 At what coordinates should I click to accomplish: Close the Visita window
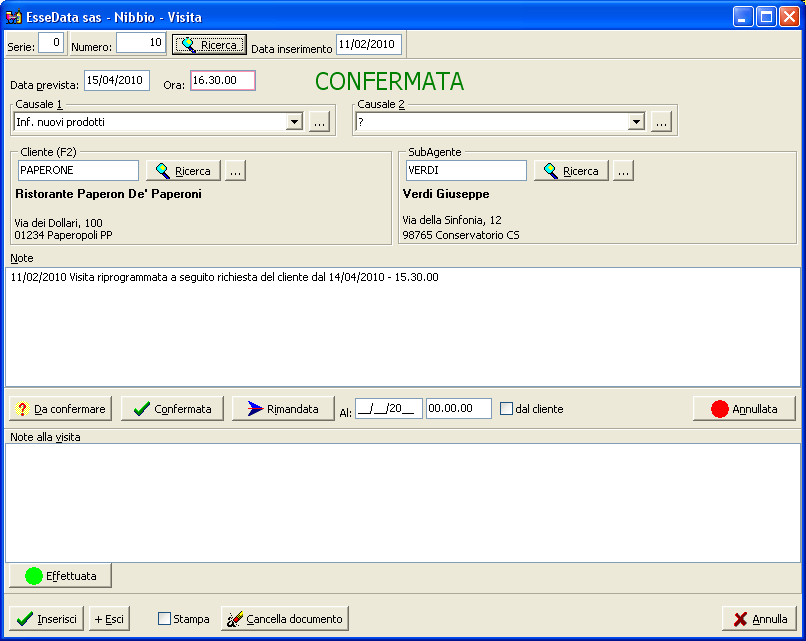click(x=789, y=17)
